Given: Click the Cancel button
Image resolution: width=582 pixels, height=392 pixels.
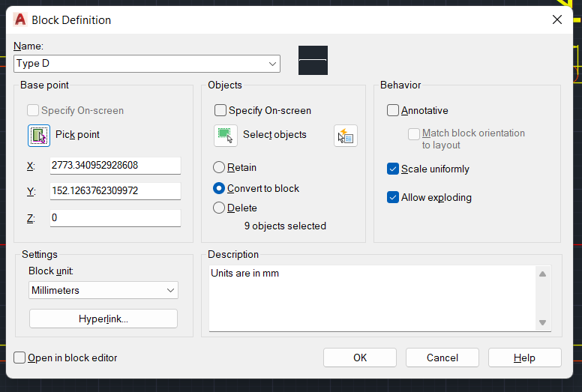Looking at the screenshot, I should pyautogui.click(x=442, y=358).
